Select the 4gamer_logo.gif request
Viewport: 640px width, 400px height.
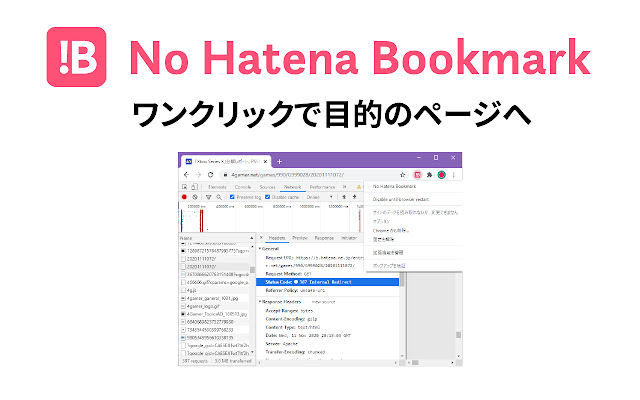214,306
